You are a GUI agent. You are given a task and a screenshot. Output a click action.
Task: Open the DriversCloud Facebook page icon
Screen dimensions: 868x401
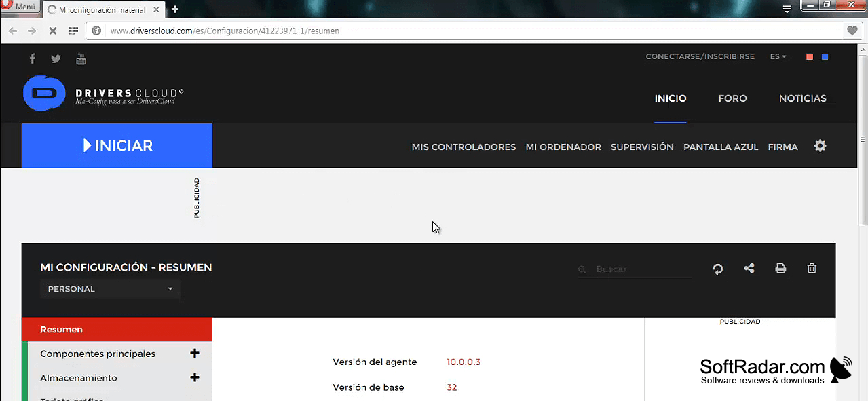[32, 58]
